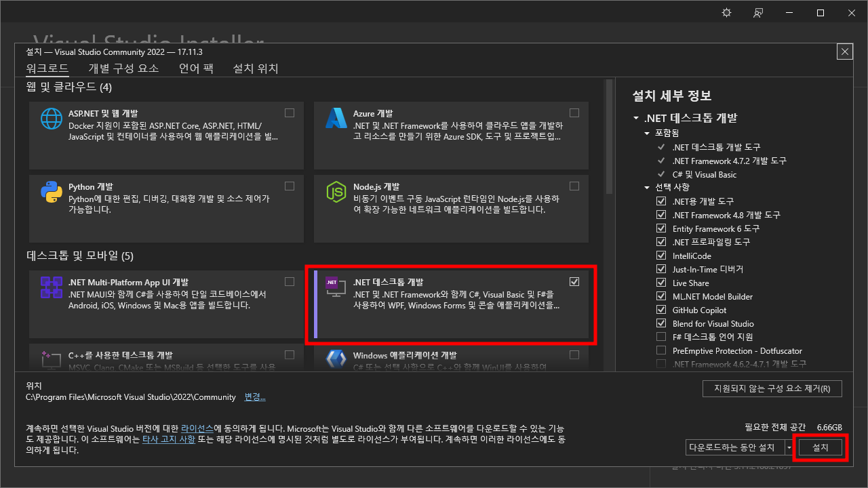The image size is (868, 488).
Task: Uncheck Entity Framework 6 도구
Action: (x=661, y=228)
